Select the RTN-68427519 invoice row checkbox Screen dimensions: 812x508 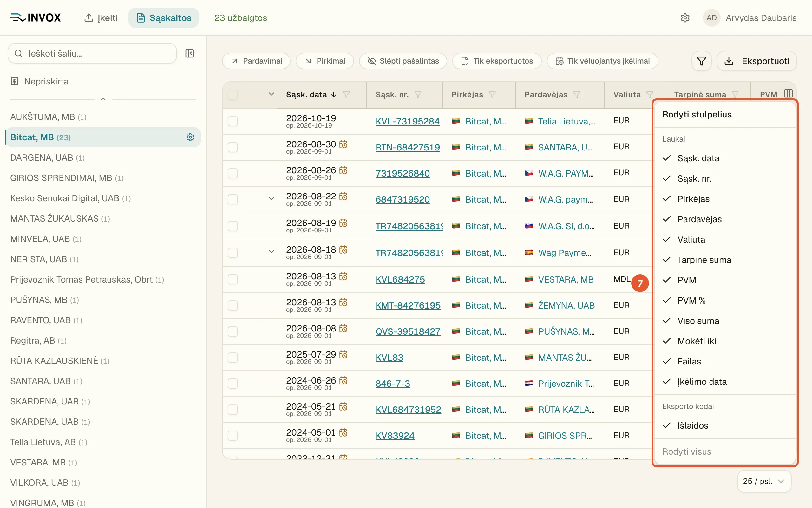pyautogui.click(x=233, y=147)
